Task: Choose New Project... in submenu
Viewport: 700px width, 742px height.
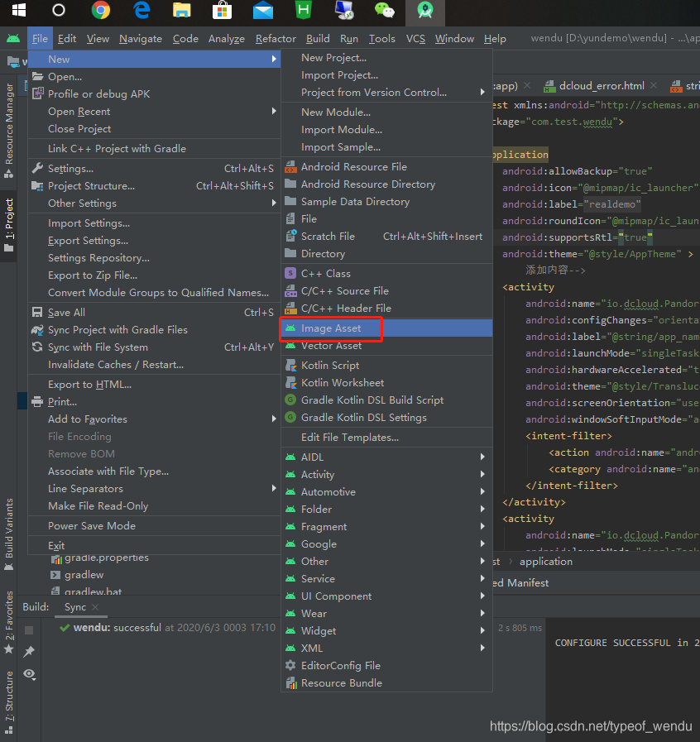Action: coord(386,58)
